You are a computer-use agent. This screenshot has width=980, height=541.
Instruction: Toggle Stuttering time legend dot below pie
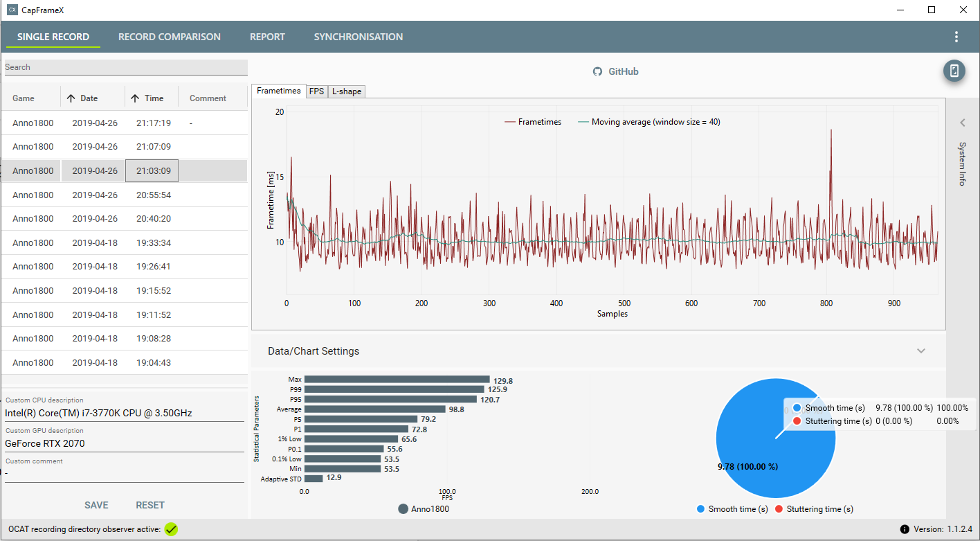click(779, 509)
